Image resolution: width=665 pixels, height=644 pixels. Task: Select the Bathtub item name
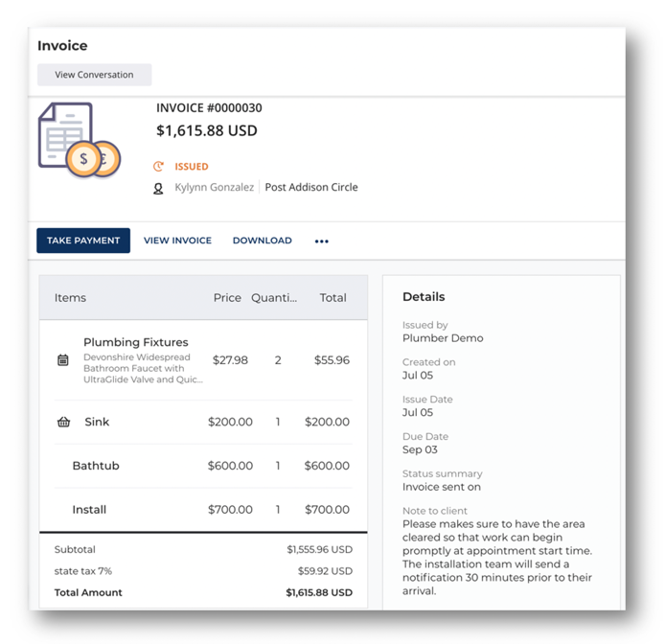coord(96,466)
